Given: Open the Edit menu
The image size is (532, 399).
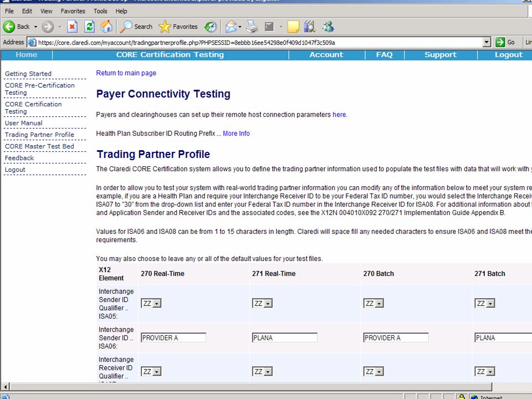Looking at the screenshot, I should [x=27, y=11].
